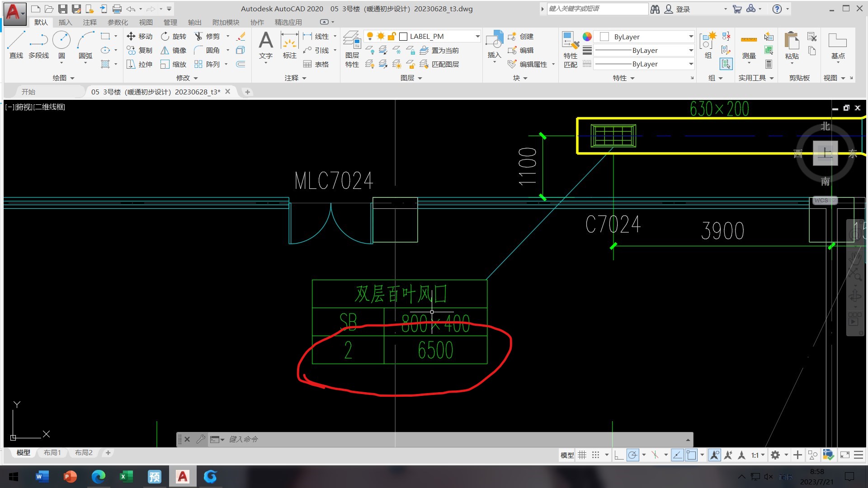
Task: Click the keyword search box in title bar
Action: coord(597,9)
